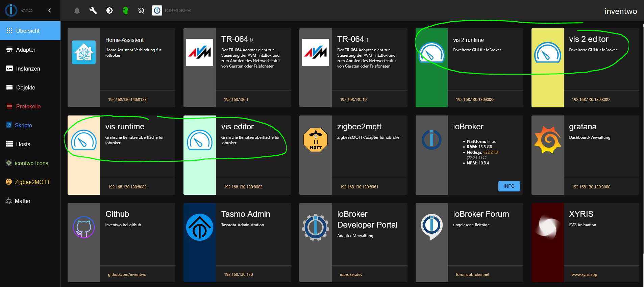Open the 192.168.130.10 link on TR-064.1
This screenshot has width=644, height=287.
point(353,100)
